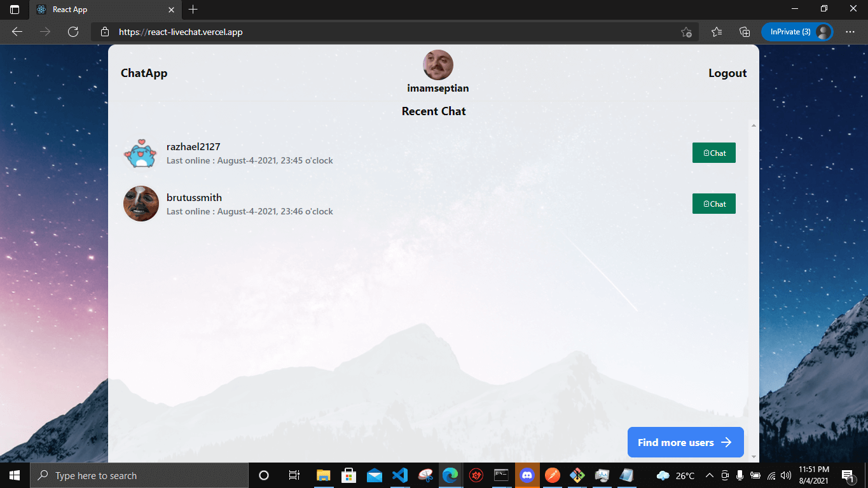Viewport: 868px width, 488px height.
Task: Click the Wi-Fi status toggle in the tray
Action: click(x=770, y=475)
